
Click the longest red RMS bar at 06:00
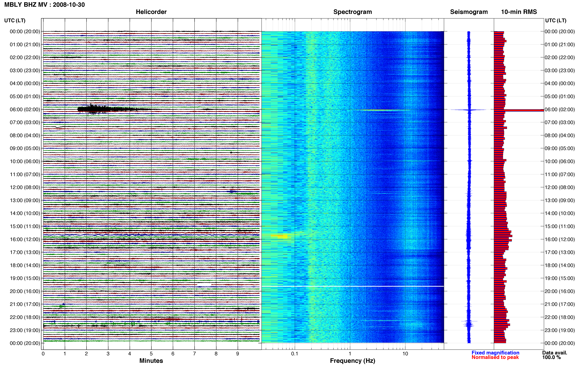pos(519,110)
